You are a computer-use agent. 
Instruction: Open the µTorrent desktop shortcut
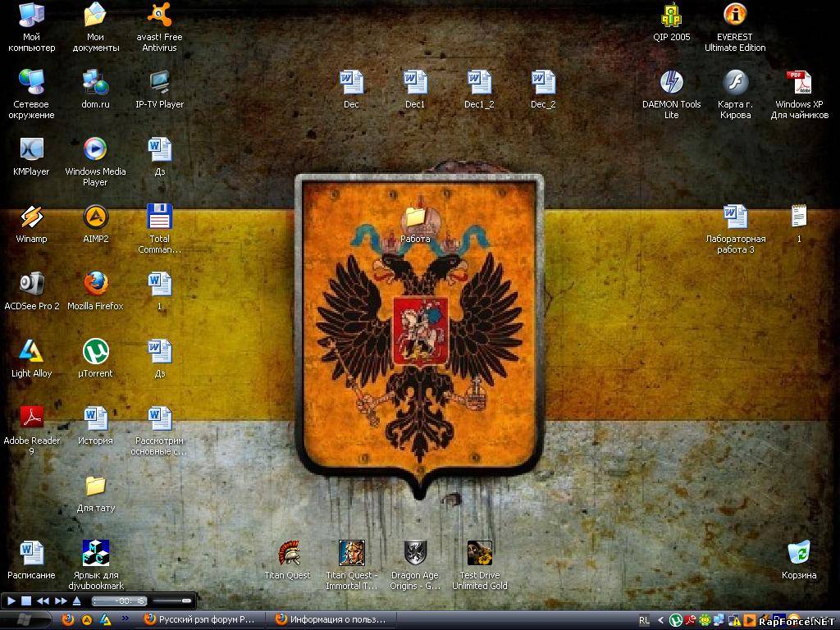tap(95, 359)
